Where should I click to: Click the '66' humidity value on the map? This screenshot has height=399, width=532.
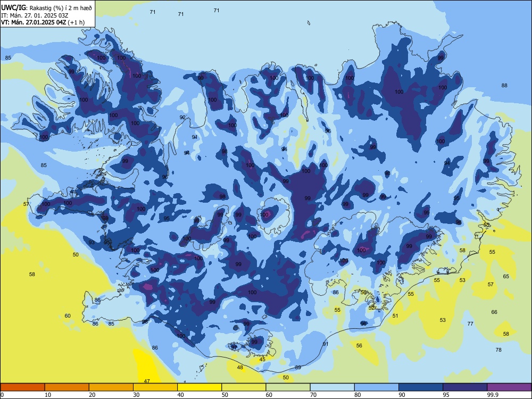(494, 312)
